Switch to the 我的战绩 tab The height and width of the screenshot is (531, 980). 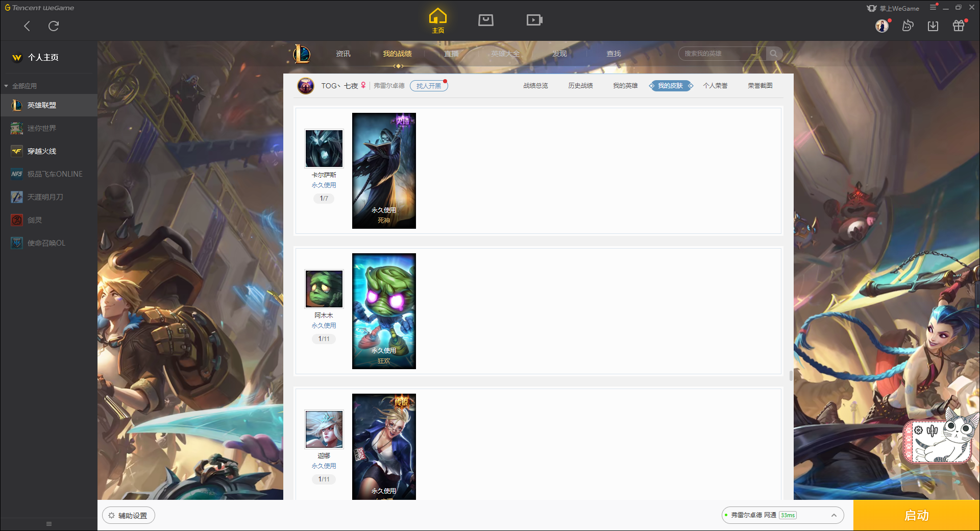(x=397, y=54)
